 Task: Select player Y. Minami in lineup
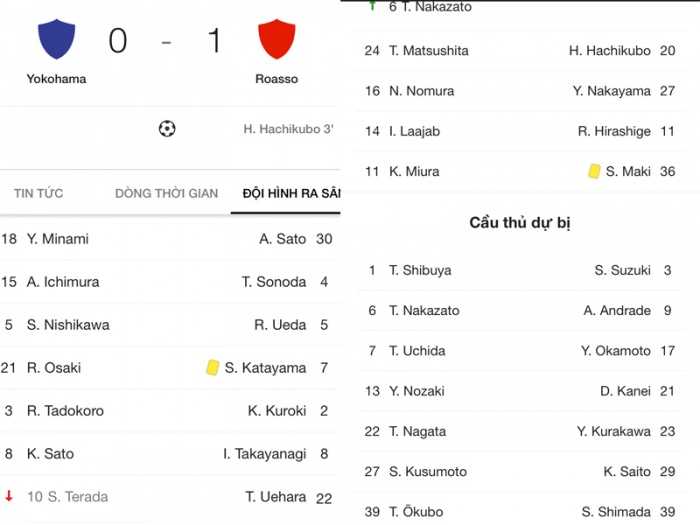tap(58, 239)
